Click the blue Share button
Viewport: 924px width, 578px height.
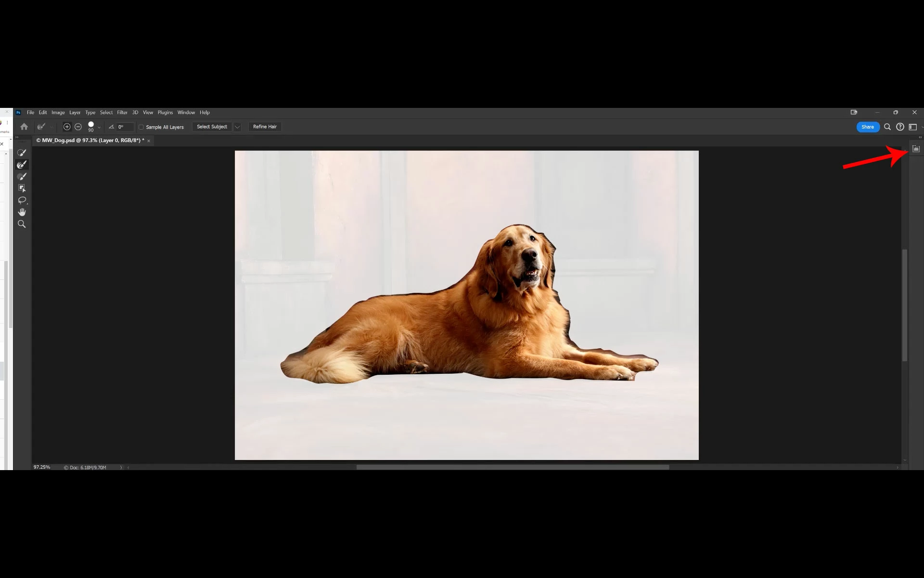pos(867,127)
